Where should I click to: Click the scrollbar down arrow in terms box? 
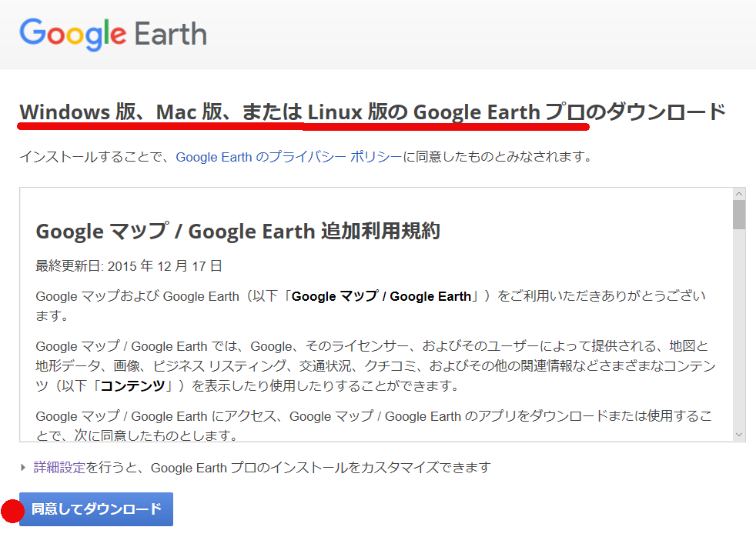pos(738,435)
